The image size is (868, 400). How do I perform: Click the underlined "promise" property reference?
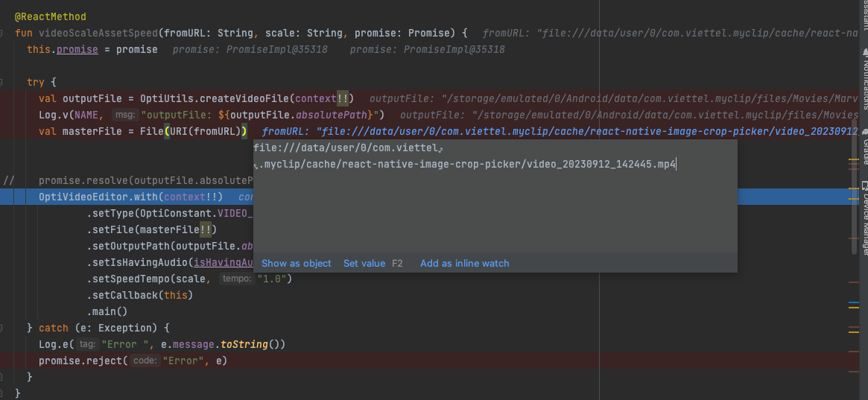[x=77, y=49]
